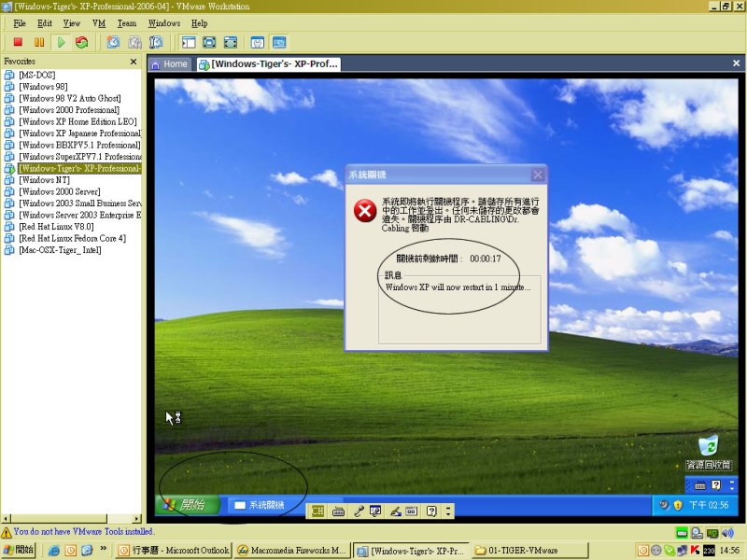The width and height of the screenshot is (747, 560).
Task: Click the Revert to snapshot toolbar icon
Action: coord(134,42)
